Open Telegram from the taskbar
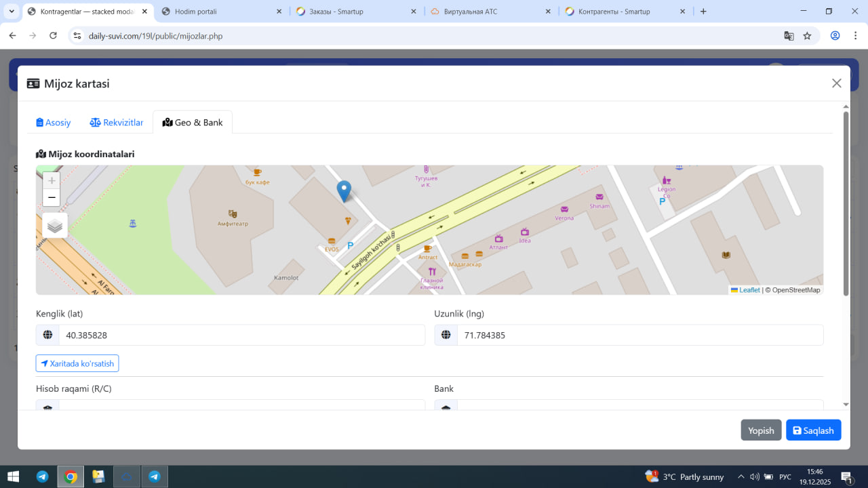 (x=42, y=476)
